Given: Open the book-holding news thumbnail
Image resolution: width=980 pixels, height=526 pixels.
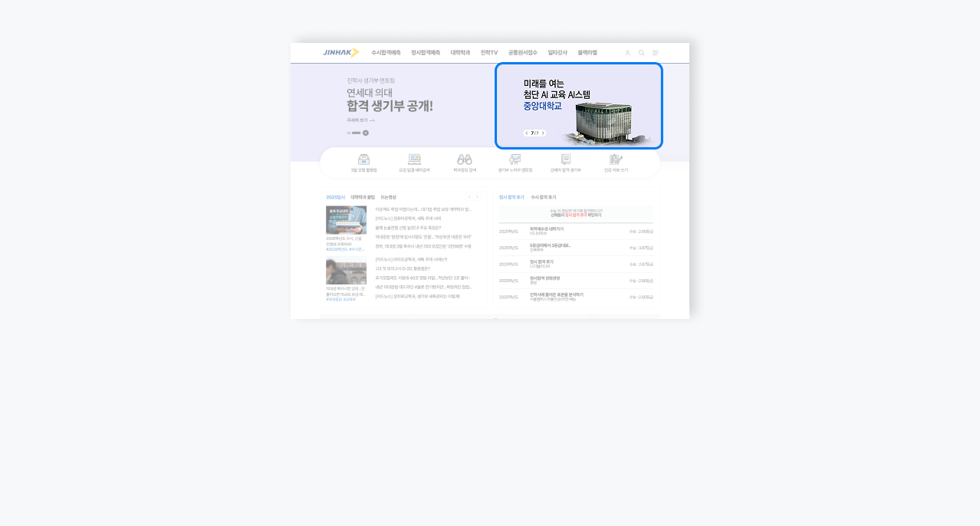Looking at the screenshot, I should tap(346, 220).
